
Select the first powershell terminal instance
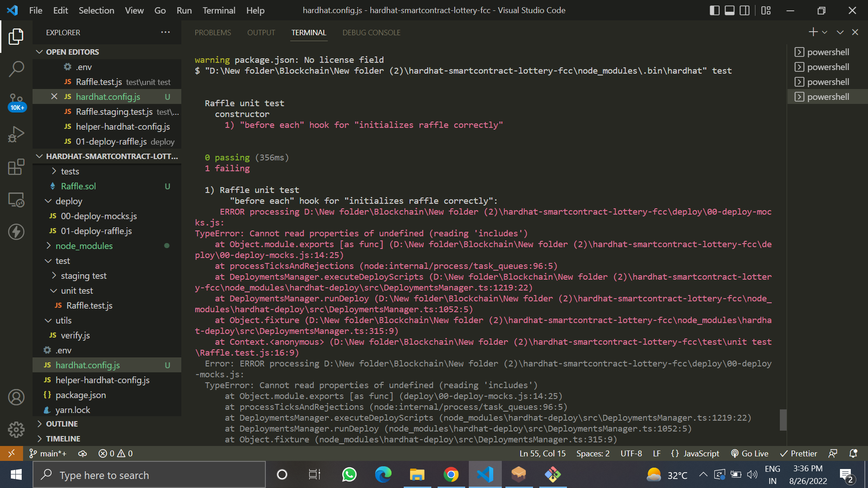[827, 52]
